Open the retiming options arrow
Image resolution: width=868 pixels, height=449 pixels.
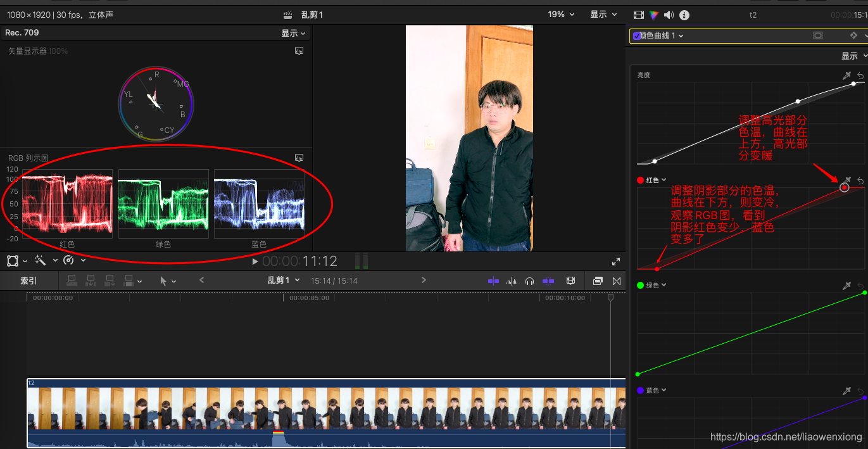click(83, 261)
